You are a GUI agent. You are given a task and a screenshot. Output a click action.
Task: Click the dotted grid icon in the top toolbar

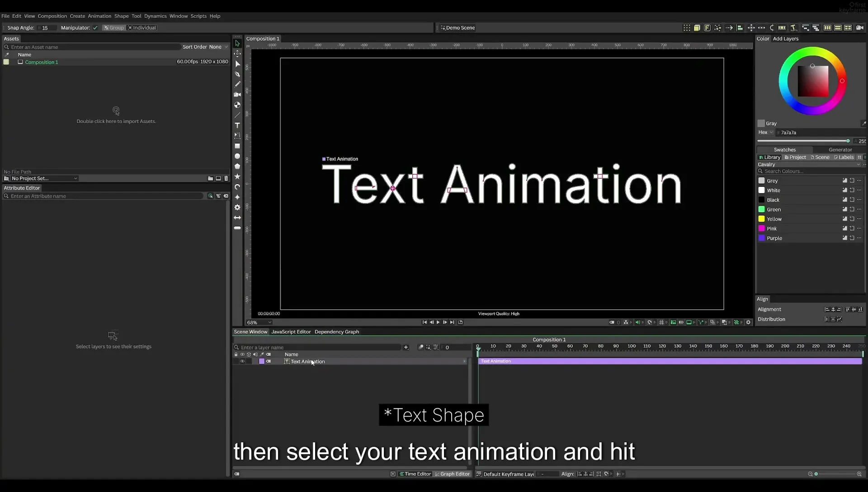687,28
